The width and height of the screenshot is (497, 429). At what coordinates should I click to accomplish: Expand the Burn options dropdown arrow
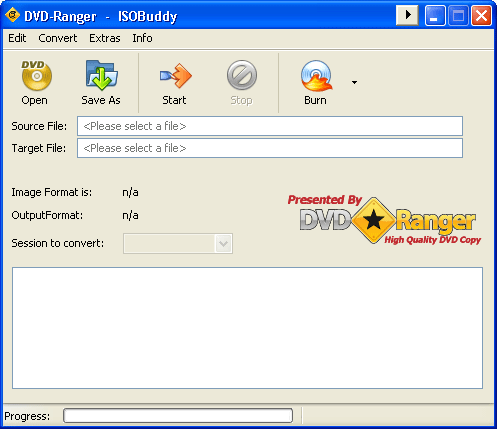[354, 82]
